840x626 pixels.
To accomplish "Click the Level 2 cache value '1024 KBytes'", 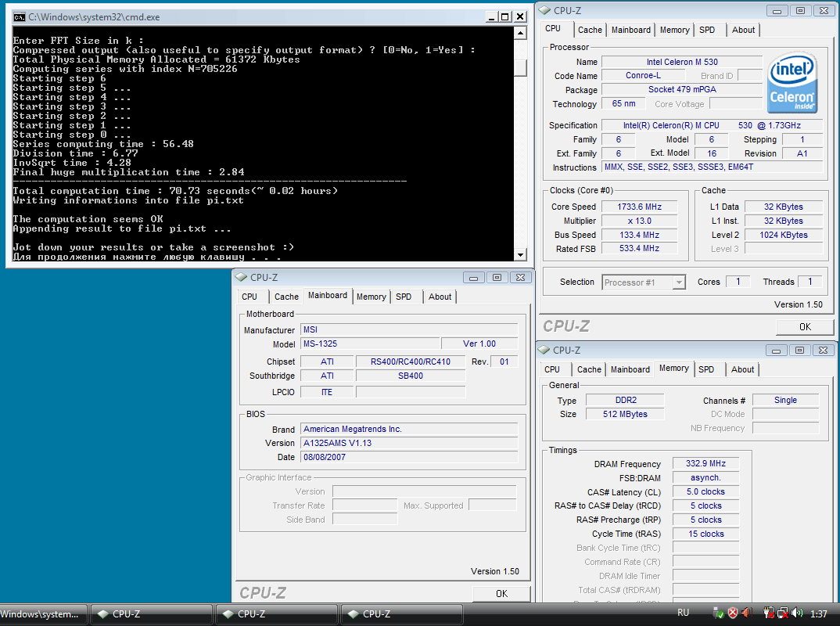I will tap(783, 235).
